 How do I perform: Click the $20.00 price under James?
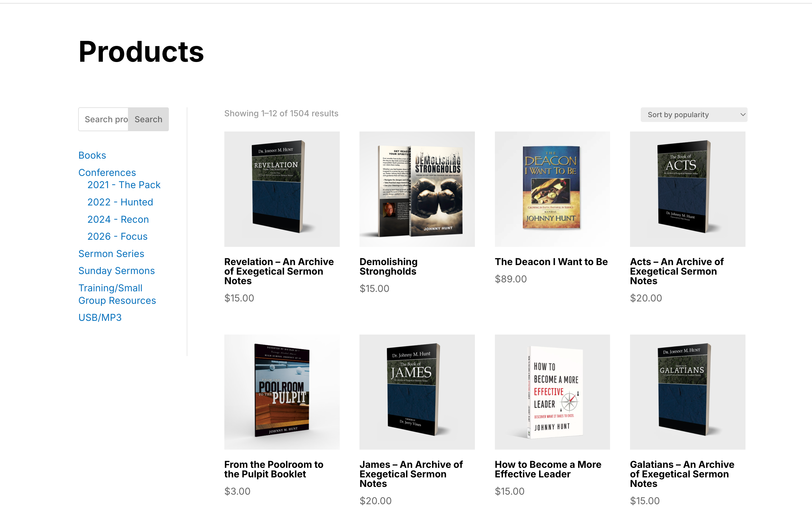(x=375, y=501)
